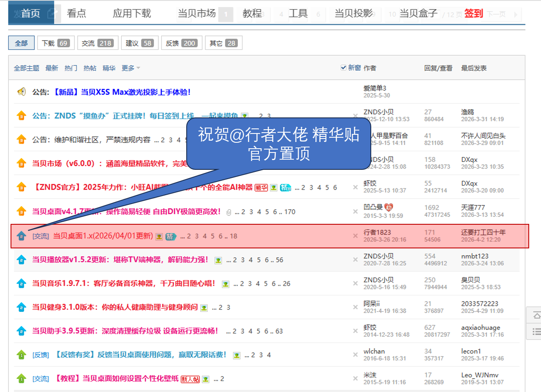Click the x icon in the 当贝播放器v1.5.2 row

click(x=356, y=260)
